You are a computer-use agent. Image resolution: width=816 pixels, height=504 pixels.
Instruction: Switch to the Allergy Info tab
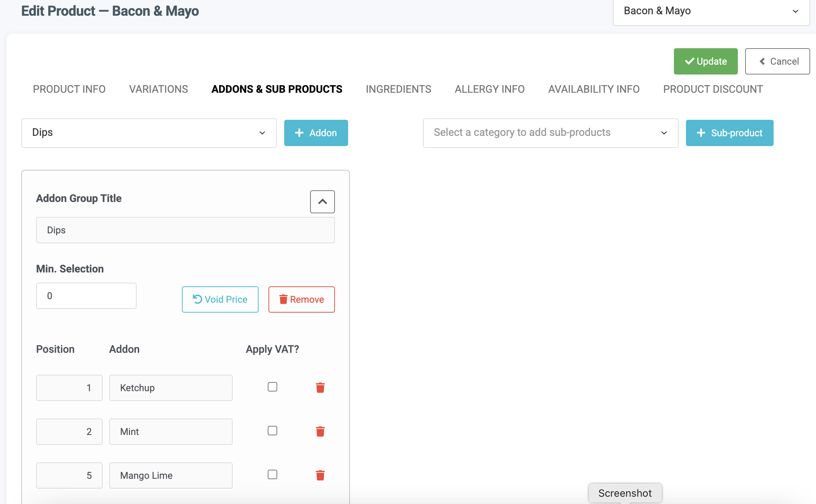(490, 89)
